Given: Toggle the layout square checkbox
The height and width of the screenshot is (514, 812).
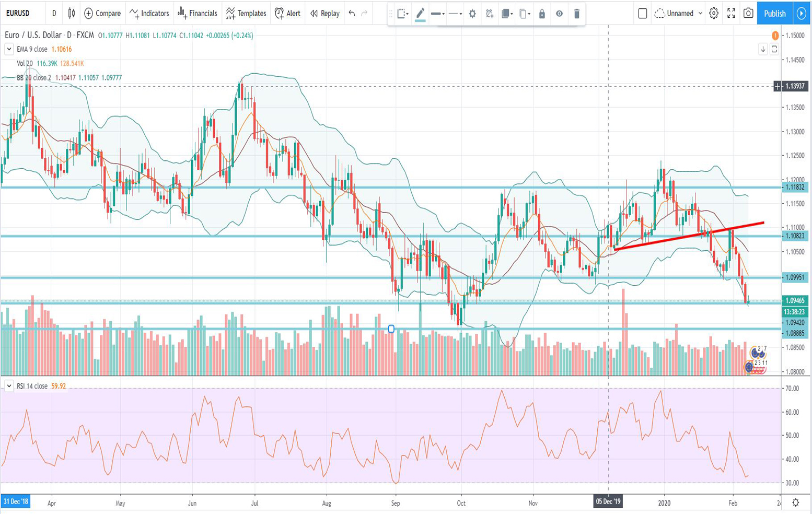Looking at the screenshot, I should 643,14.
